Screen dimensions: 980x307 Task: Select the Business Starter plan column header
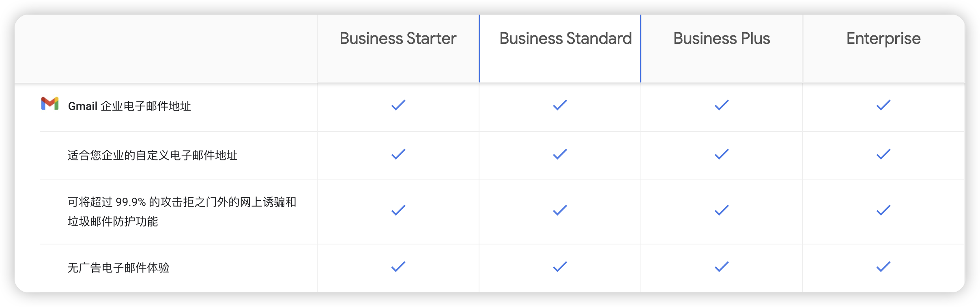pyautogui.click(x=398, y=39)
